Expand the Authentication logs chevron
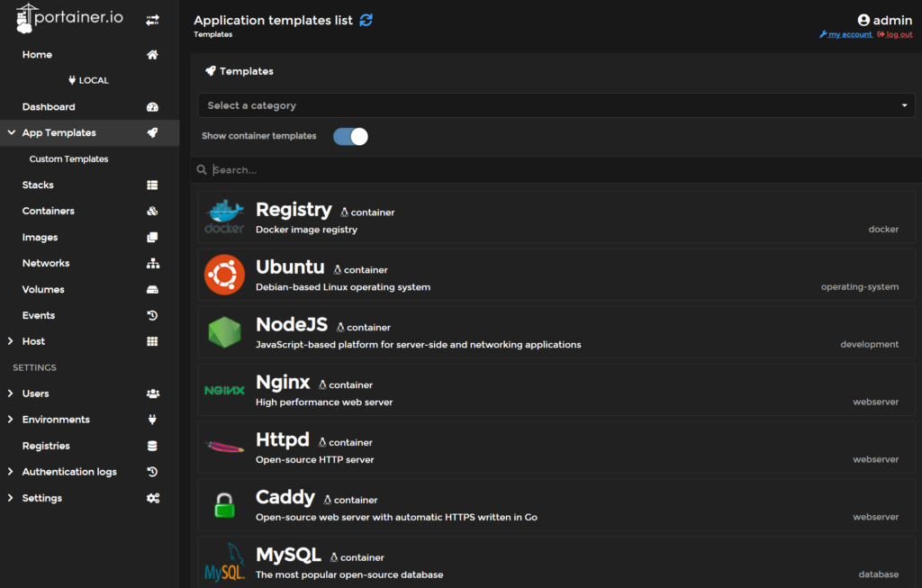The image size is (922, 588). pos(11,472)
